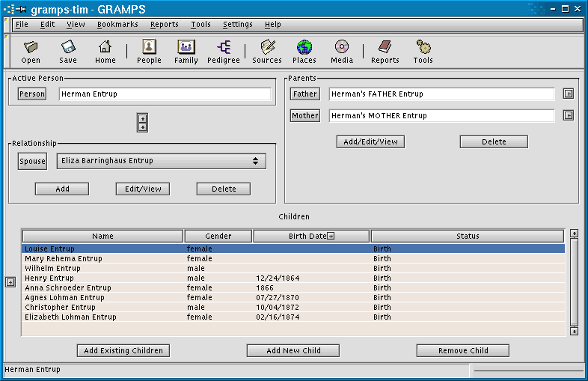This screenshot has width=588, height=381.
Task: Open the View menu
Action: click(x=76, y=25)
